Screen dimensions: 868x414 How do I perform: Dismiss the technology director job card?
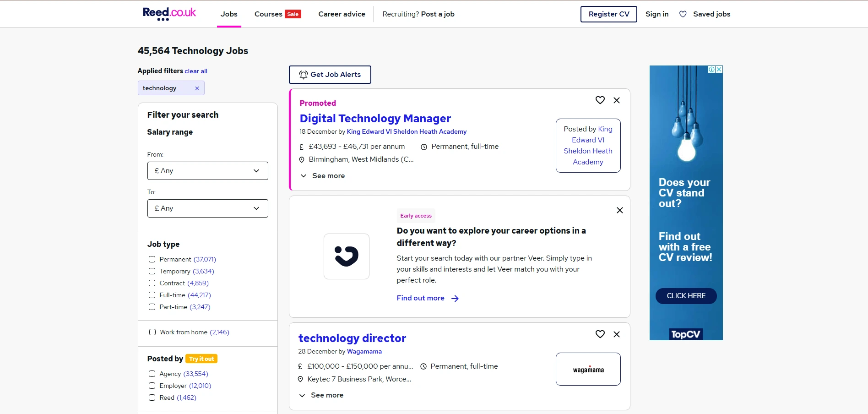point(617,334)
